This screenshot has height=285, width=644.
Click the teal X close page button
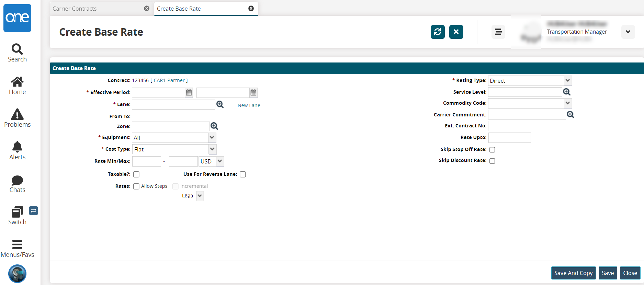(456, 32)
